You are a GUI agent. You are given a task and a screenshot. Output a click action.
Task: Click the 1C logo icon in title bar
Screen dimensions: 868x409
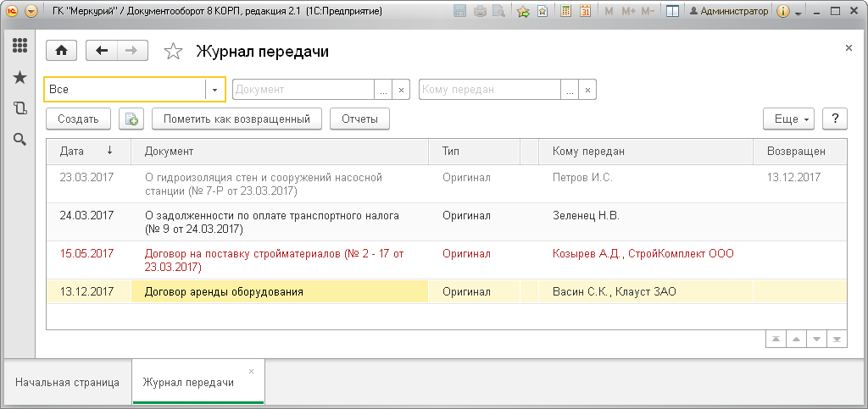coord(12,11)
